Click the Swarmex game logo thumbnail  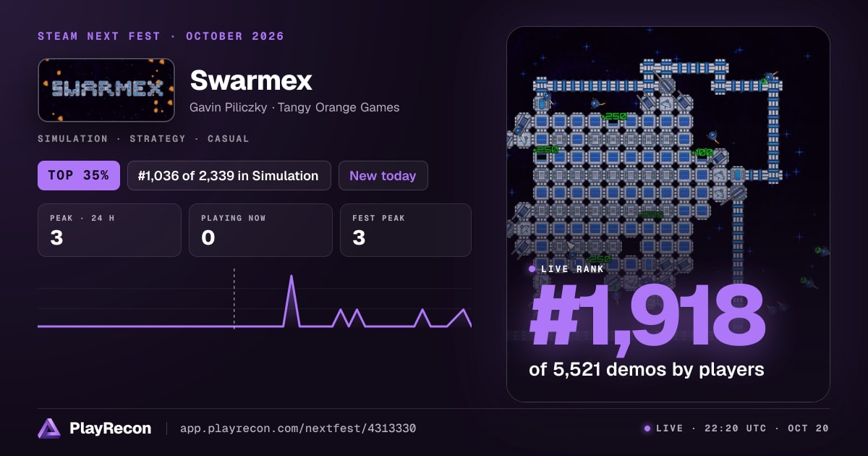(106, 90)
